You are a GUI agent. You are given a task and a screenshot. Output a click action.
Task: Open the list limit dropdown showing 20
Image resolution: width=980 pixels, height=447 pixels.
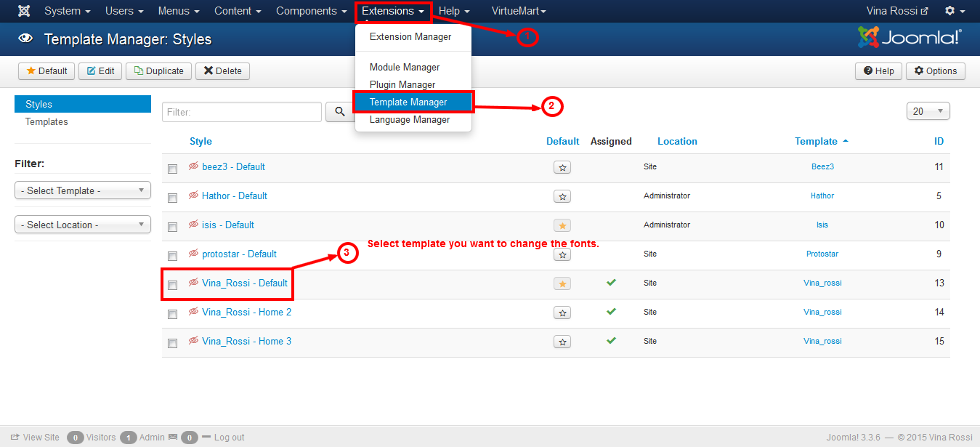(928, 111)
